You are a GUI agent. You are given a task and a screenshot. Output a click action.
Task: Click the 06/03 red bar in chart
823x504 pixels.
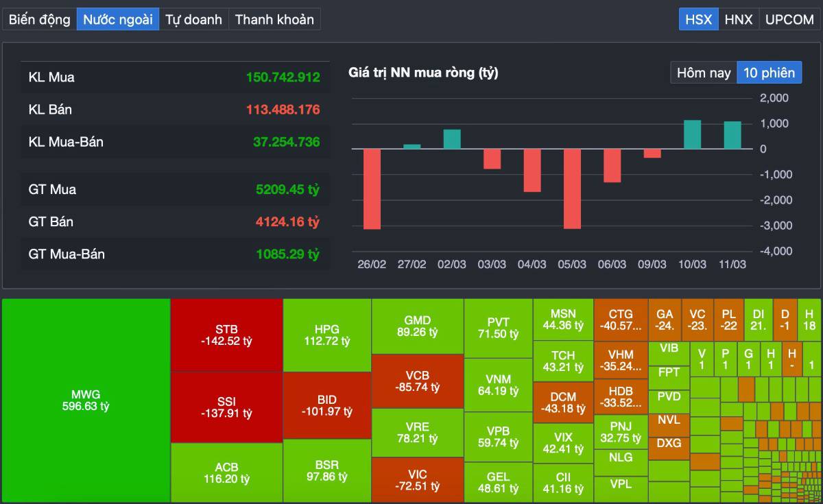click(612, 165)
